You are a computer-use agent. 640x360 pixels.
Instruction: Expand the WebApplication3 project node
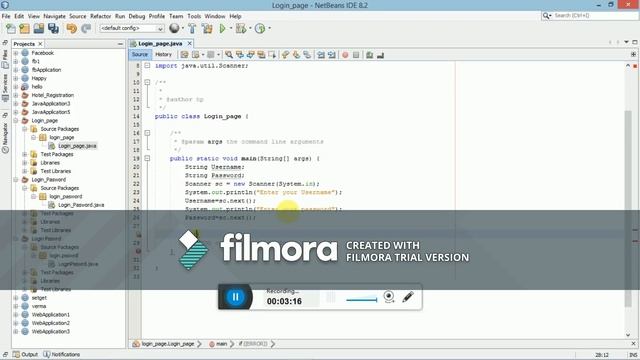16,331
